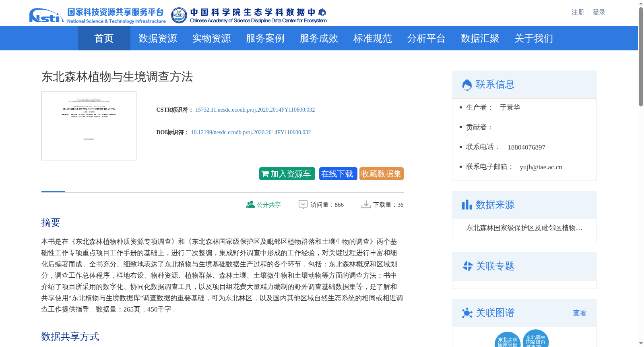Click the 下载量 download icon
This screenshot has width=644, height=347.
pos(366,205)
